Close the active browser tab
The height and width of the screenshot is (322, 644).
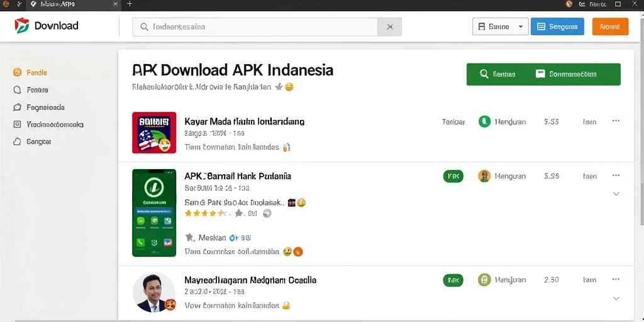116,4
